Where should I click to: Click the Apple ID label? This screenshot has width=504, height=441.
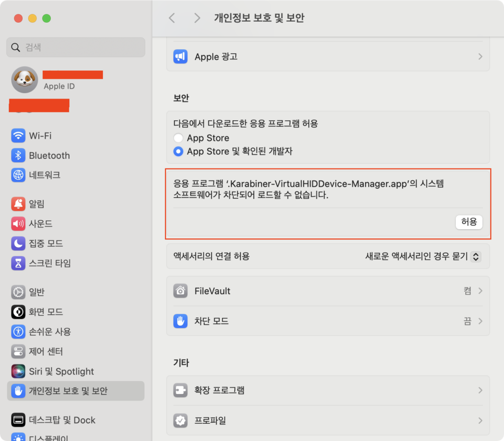pos(59,86)
